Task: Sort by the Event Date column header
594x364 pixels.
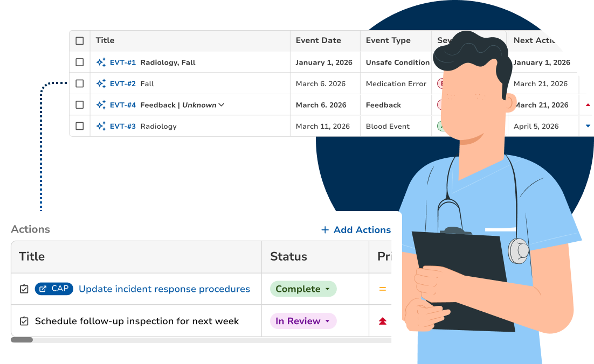Action: 318,40
